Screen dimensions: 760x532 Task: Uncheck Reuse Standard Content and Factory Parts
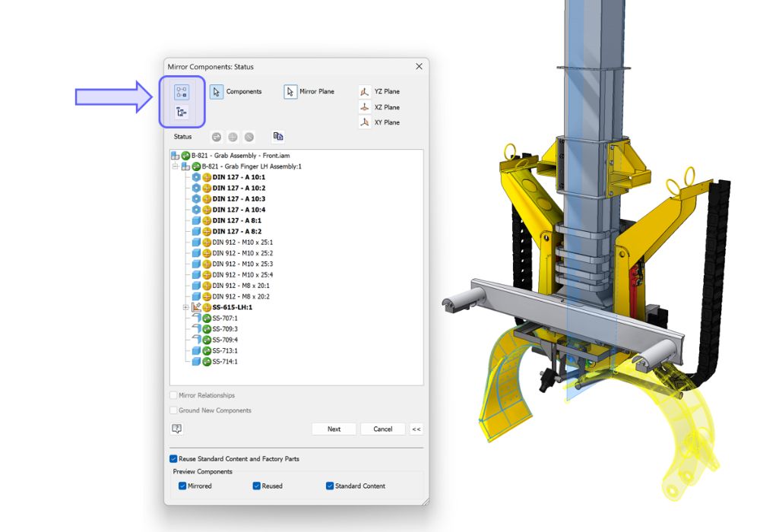point(173,459)
